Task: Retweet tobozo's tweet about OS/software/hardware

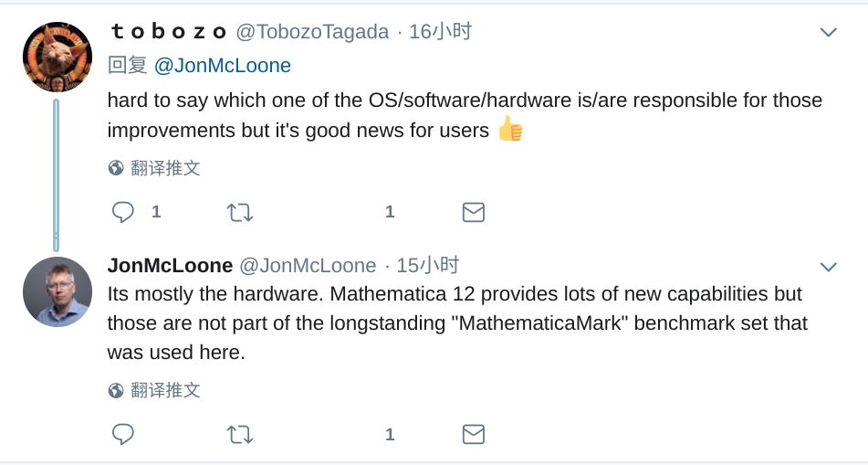Action: (239, 213)
